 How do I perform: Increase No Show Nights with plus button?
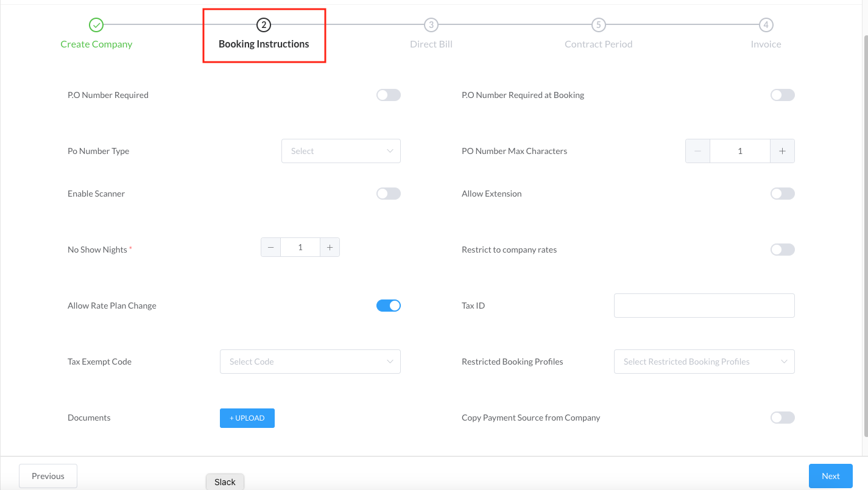click(x=330, y=247)
